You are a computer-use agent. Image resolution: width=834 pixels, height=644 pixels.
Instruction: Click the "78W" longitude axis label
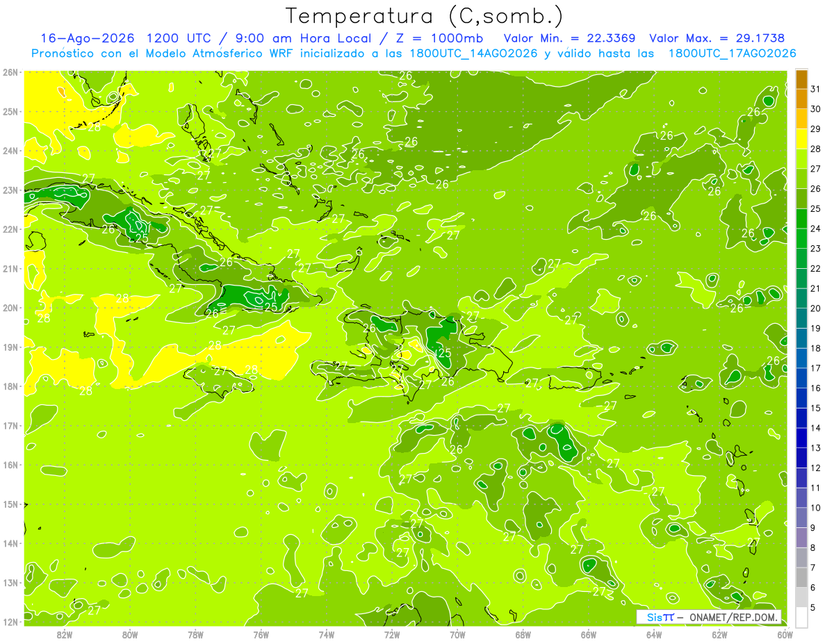(x=195, y=634)
